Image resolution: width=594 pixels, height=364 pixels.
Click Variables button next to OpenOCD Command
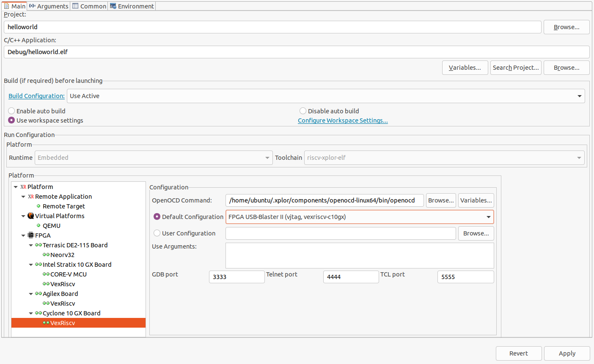476,200
